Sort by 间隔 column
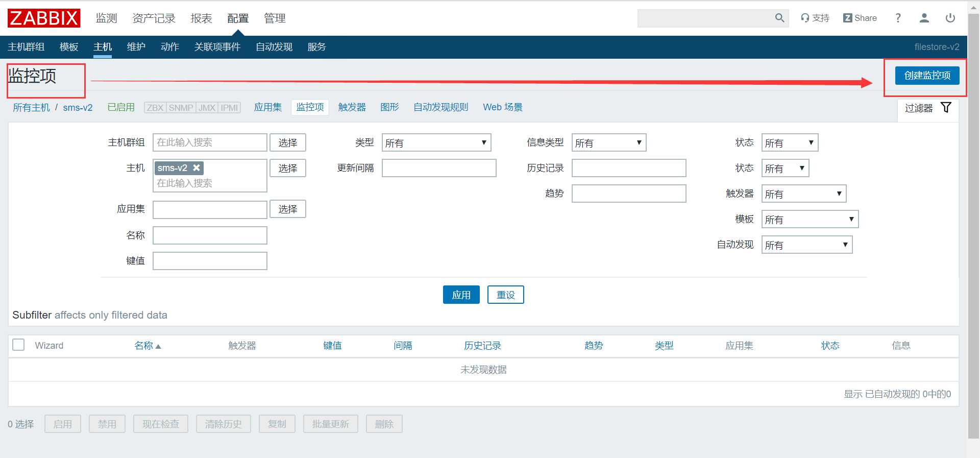The width and height of the screenshot is (980, 458). tap(403, 346)
